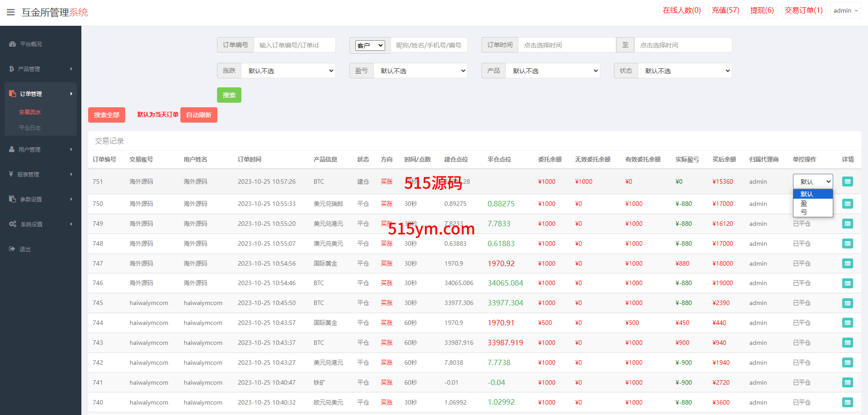Expand 报表管理 sidebar menu

(40, 174)
